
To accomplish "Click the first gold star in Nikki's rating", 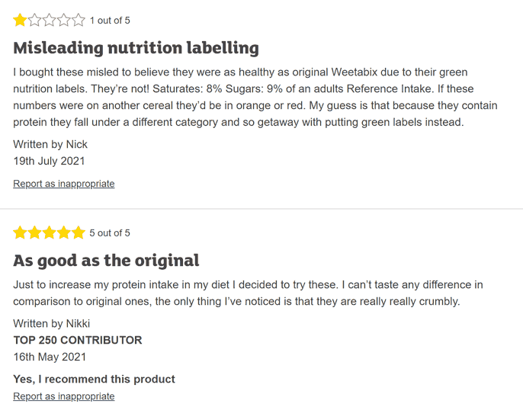I will click(20, 232).
